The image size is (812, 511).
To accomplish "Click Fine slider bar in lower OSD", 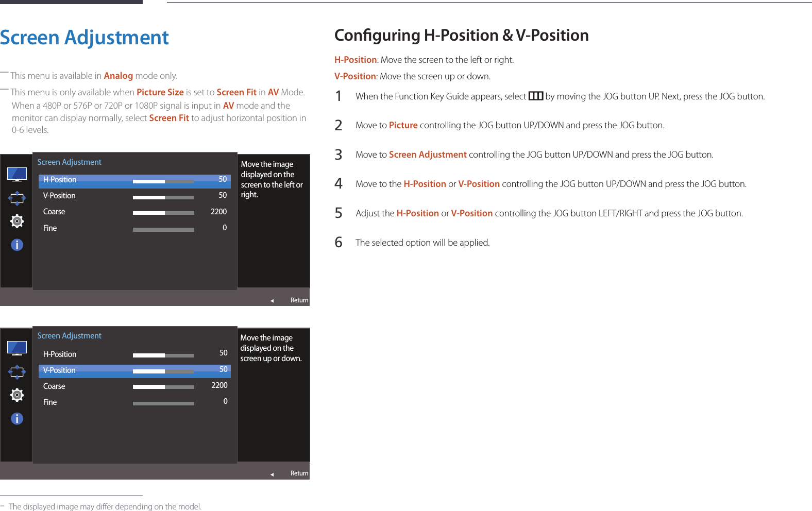I will pyautogui.click(x=163, y=403).
